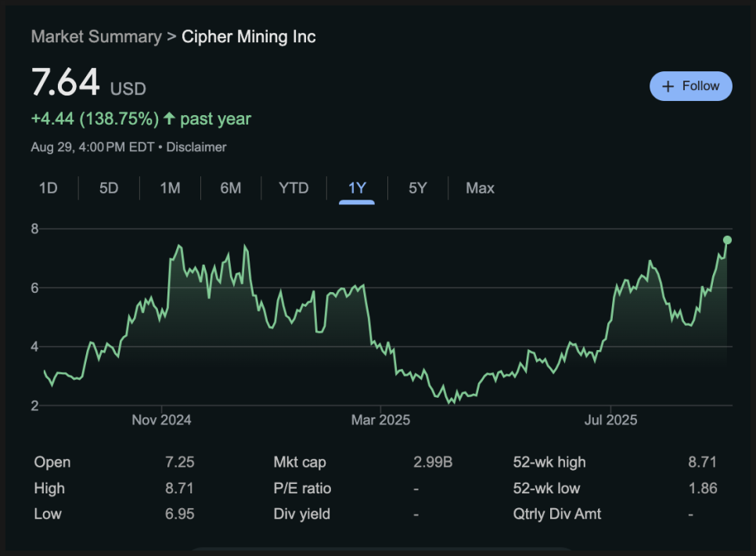Select the 1Y time range tab
Image resolution: width=756 pixels, height=556 pixels.
pyautogui.click(x=357, y=188)
